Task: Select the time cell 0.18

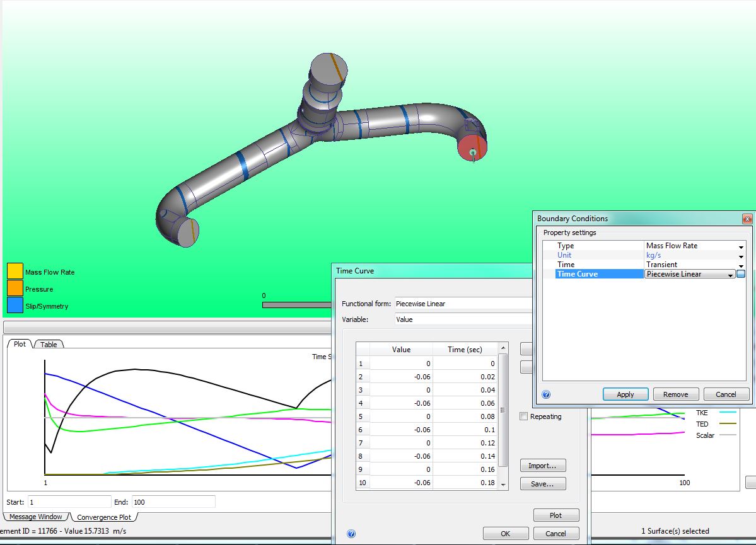Action: [x=465, y=483]
